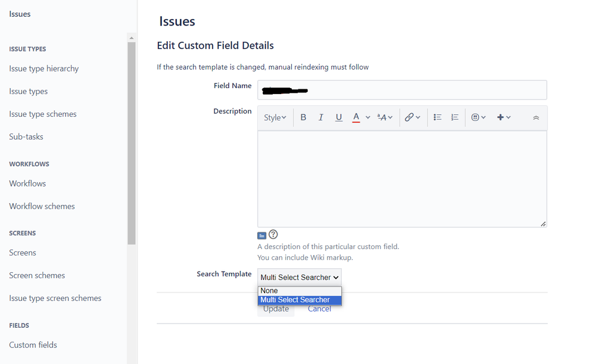The width and height of the screenshot is (595, 364).
Task: Open wiki markup help question icon
Action: (273, 235)
